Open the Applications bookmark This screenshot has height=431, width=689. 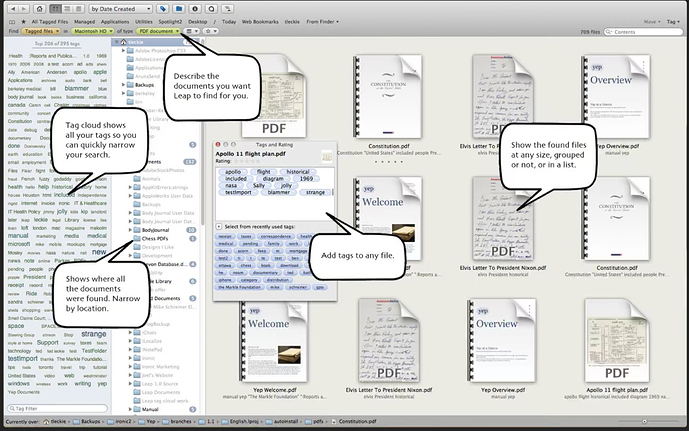pos(115,22)
